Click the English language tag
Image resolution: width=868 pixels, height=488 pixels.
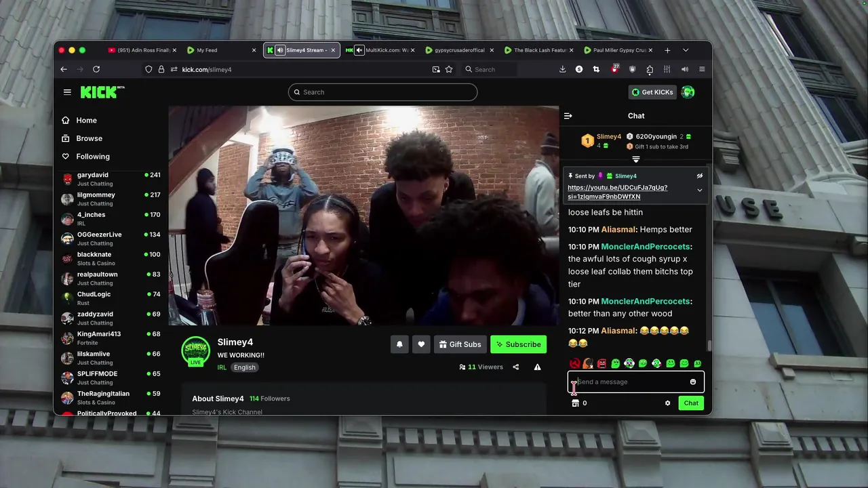pyautogui.click(x=245, y=367)
